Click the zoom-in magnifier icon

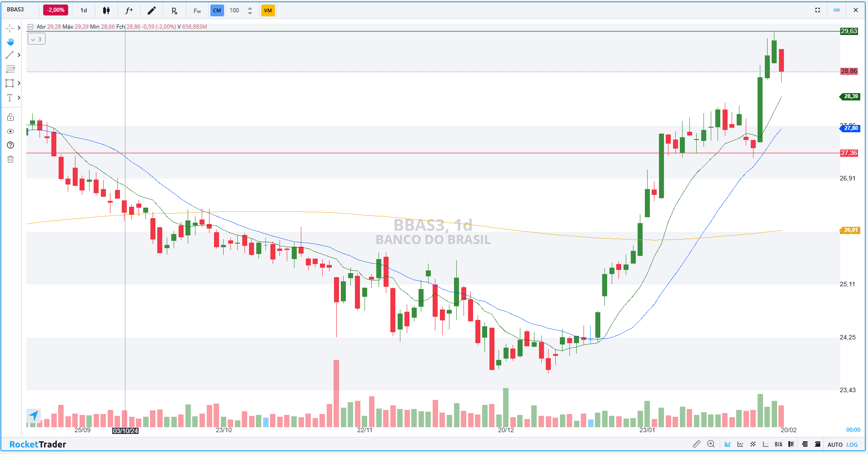[711, 444]
